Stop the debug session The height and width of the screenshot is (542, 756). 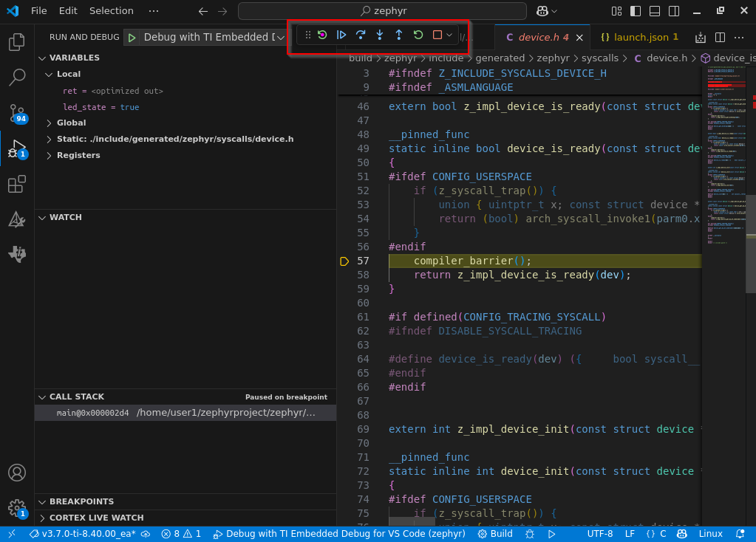(x=437, y=35)
